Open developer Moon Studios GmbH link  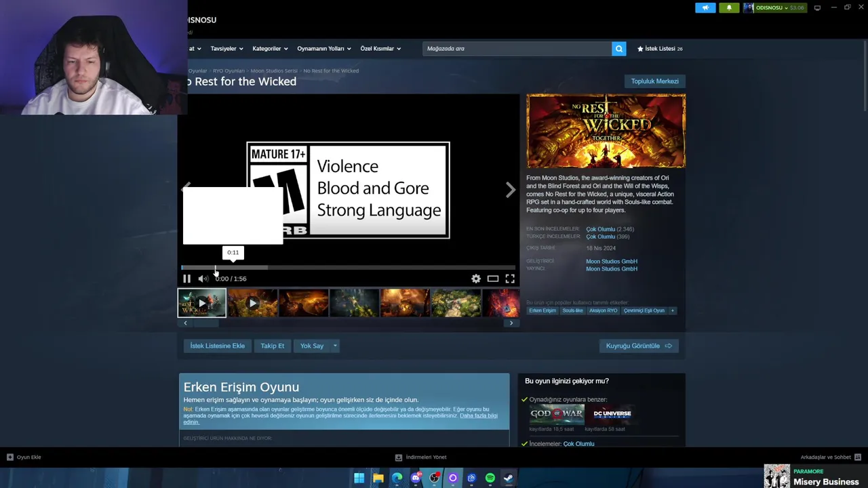pos(612,262)
